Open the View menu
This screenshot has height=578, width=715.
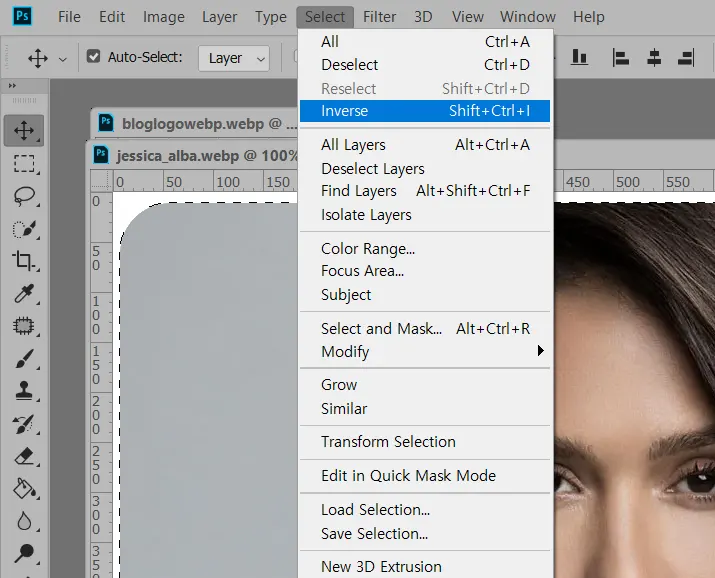click(x=467, y=17)
